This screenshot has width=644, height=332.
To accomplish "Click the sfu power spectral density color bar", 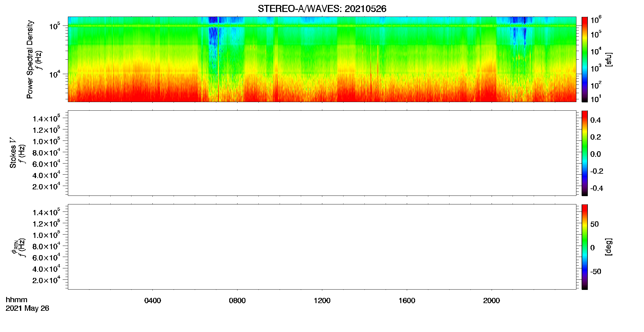I will pyautogui.click(x=585, y=59).
